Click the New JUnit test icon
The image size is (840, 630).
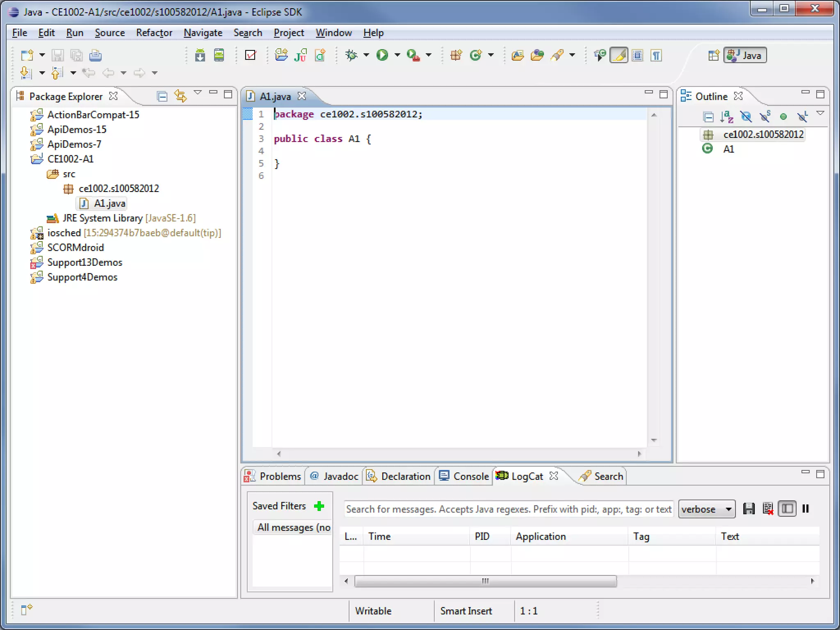click(301, 55)
